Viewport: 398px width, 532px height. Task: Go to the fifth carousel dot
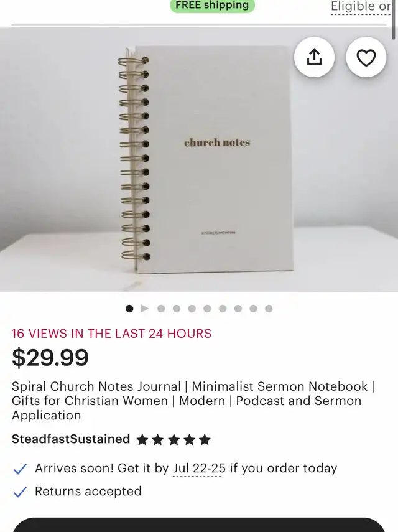click(192, 309)
